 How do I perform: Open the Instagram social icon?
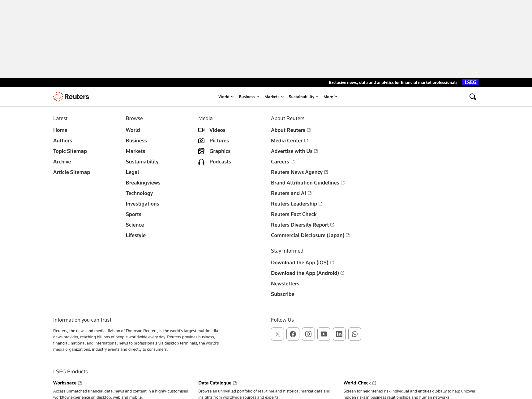pyautogui.click(x=308, y=334)
